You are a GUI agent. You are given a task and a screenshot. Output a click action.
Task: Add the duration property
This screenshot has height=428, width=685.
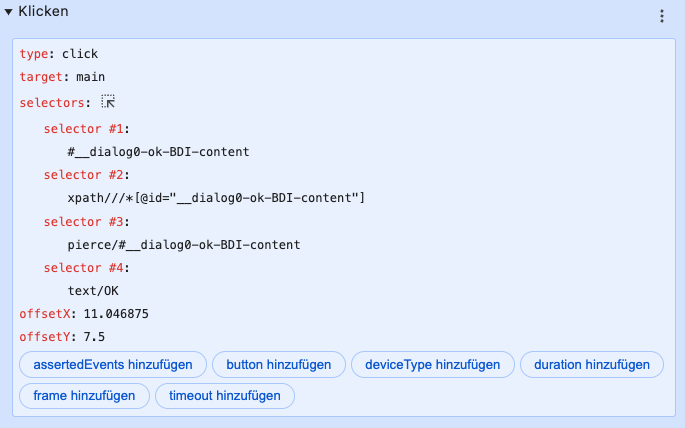tap(592, 365)
